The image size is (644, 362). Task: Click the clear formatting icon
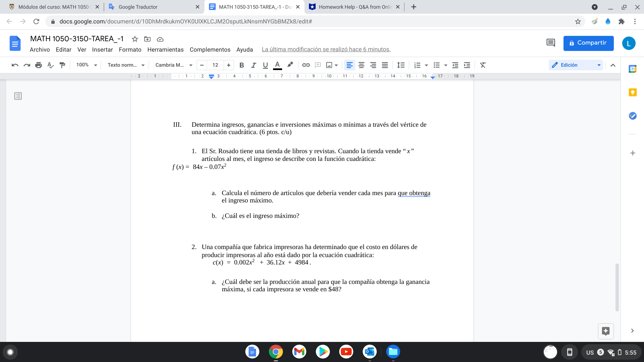point(483,65)
